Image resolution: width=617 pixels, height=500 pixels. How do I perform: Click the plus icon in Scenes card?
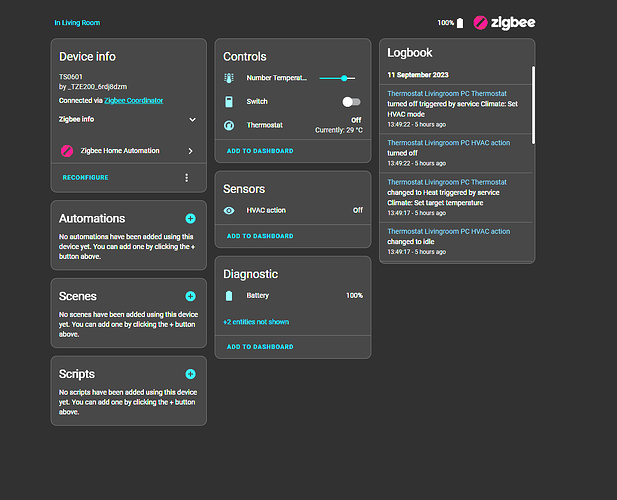[190, 296]
